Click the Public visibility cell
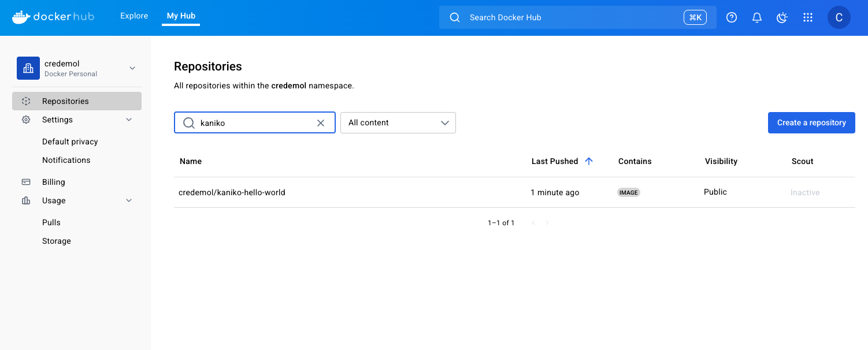This screenshot has width=868, height=350. pyautogui.click(x=715, y=192)
